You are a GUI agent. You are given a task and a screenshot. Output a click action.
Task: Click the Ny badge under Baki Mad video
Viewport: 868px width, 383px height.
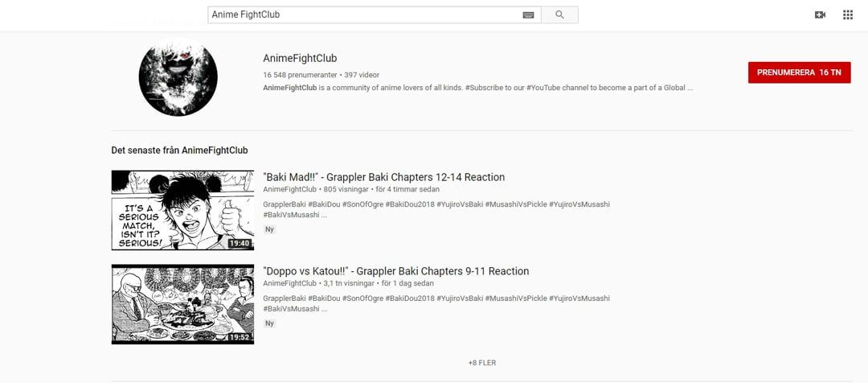click(269, 229)
